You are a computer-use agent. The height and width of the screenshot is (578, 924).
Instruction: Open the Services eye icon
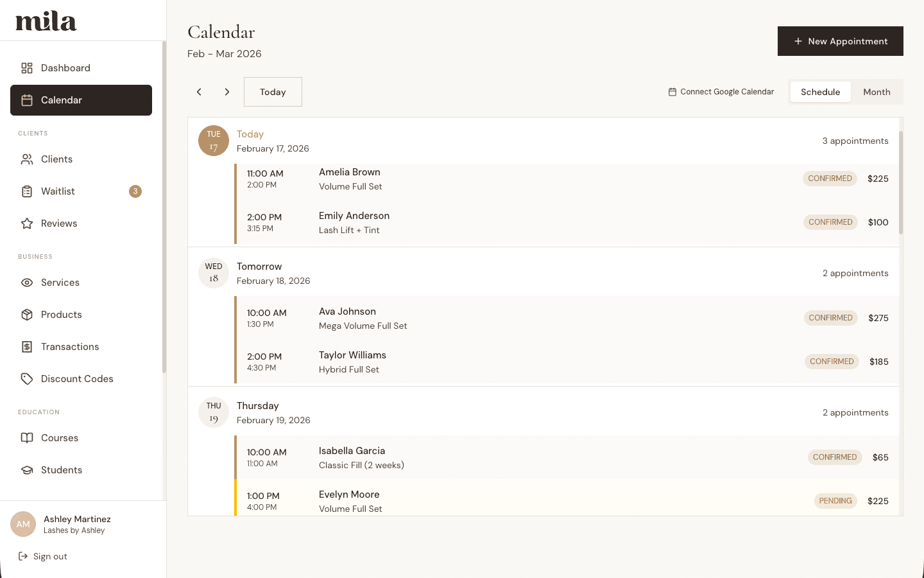pos(27,283)
